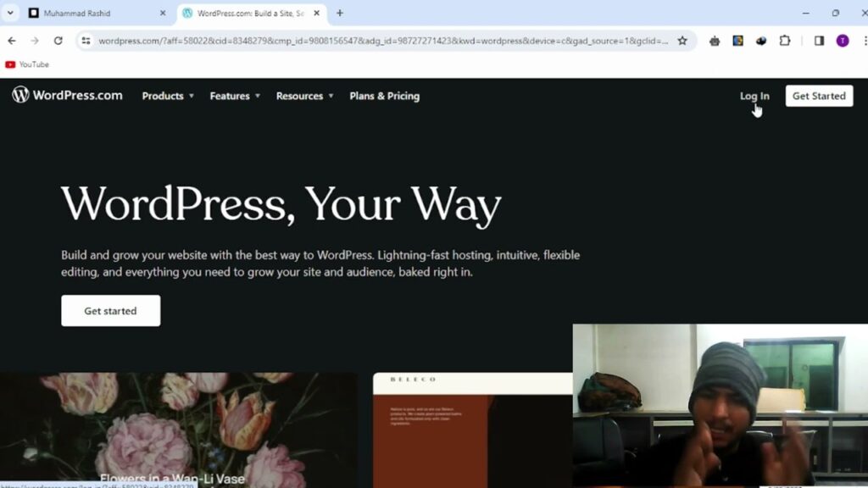The width and height of the screenshot is (868, 488).
Task: View site information icon in address bar
Action: 86,41
